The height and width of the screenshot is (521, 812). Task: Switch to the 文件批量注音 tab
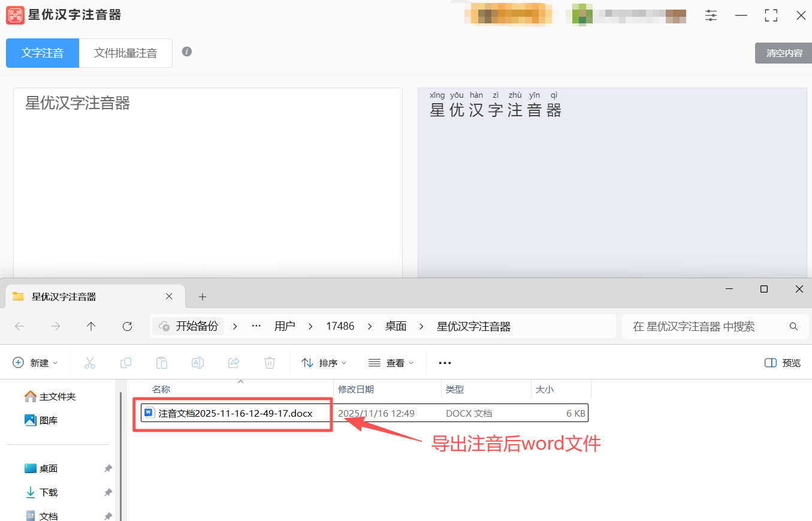pyautogui.click(x=126, y=53)
